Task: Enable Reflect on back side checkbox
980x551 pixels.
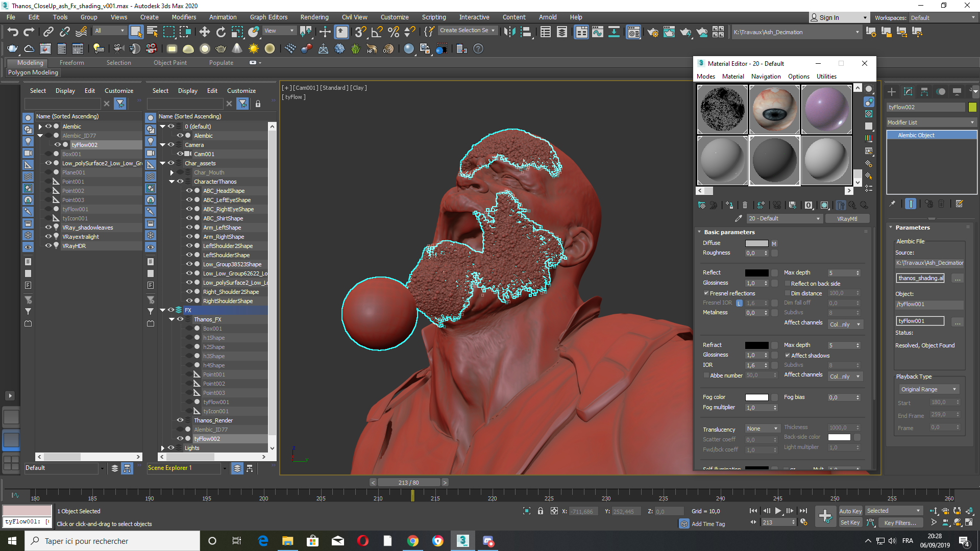Action: coord(788,284)
